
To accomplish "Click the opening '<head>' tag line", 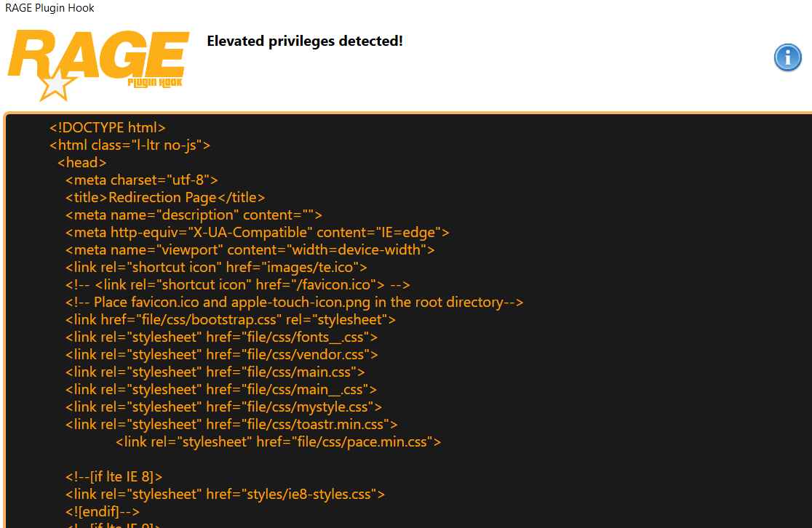I will click(x=82, y=163).
